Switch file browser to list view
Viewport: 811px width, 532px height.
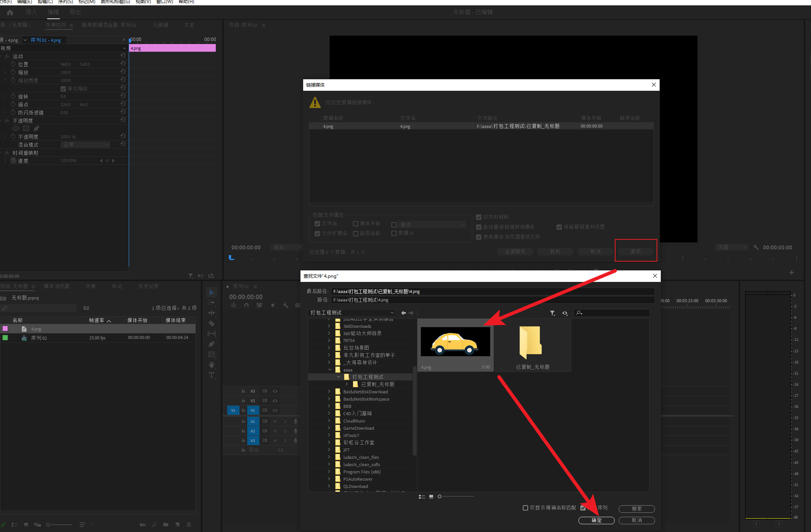[x=422, y=497]
